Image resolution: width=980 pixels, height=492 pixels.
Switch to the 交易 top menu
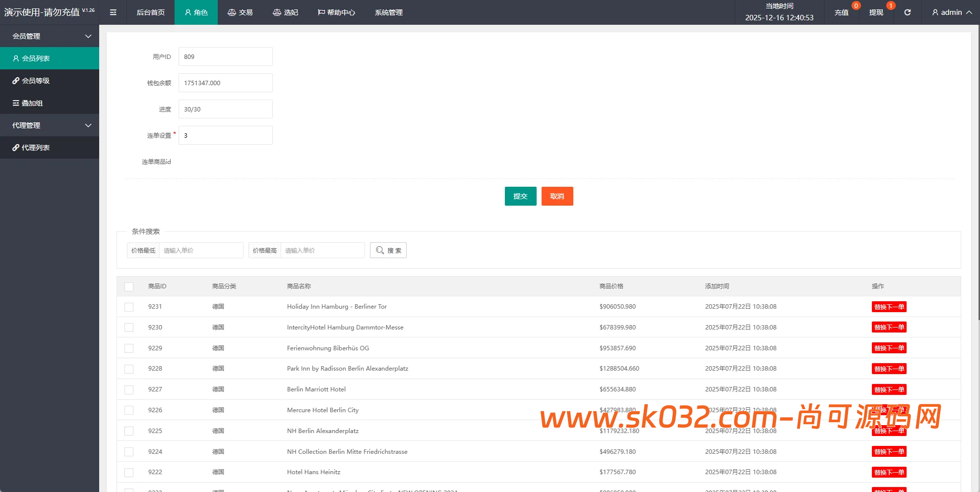[240, 12]
